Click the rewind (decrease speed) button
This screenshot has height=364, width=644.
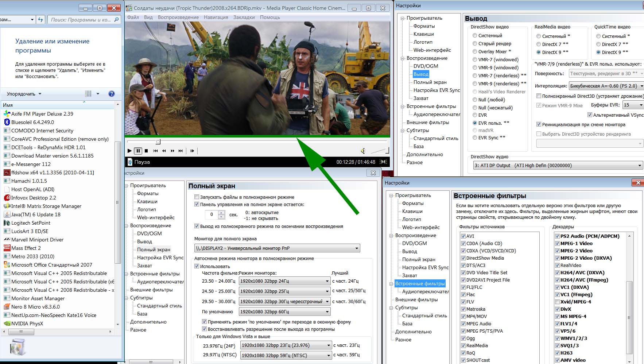click(164, 151)
